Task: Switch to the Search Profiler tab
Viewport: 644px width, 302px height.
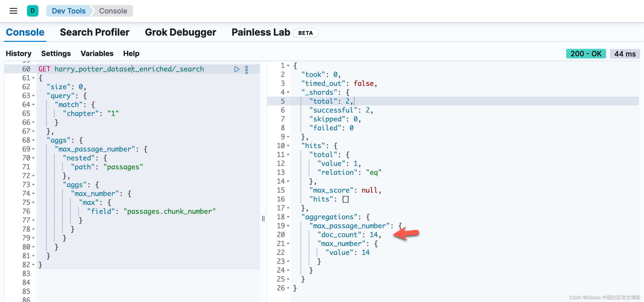Action: tap(94, 32)
